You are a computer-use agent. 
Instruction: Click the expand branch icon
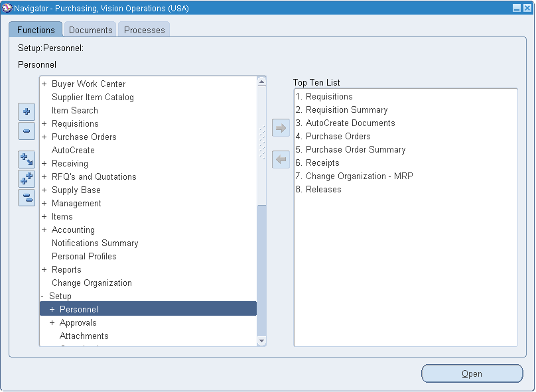[x=27, y=158]
